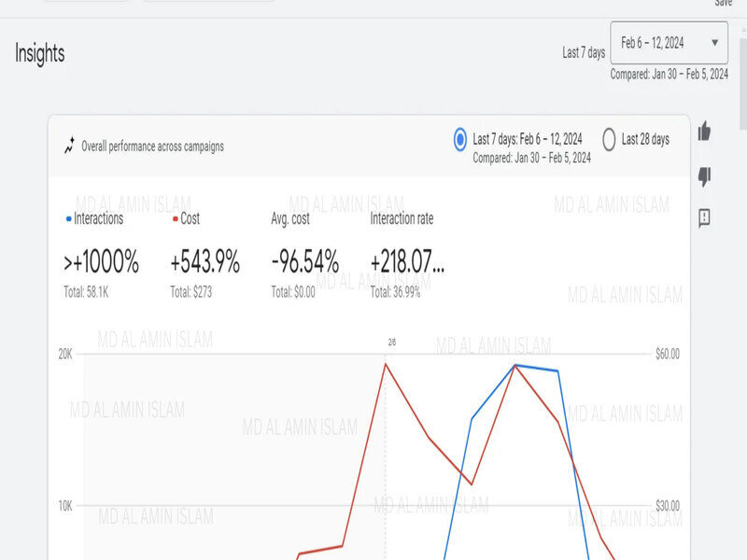The width and height of the screenshot is (747, 560).
Task: Select the Cost metric
Action: [x=190, y=218]
